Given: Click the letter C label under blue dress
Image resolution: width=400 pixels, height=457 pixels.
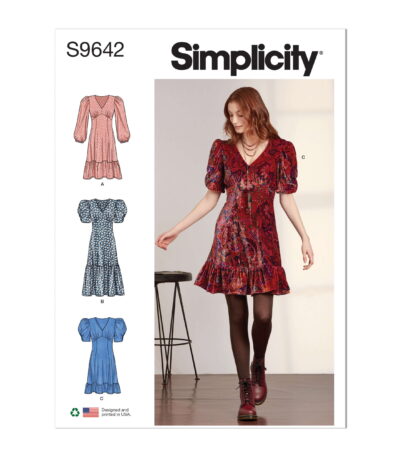Looking at the screenshot, I should [x=102, y=398].
